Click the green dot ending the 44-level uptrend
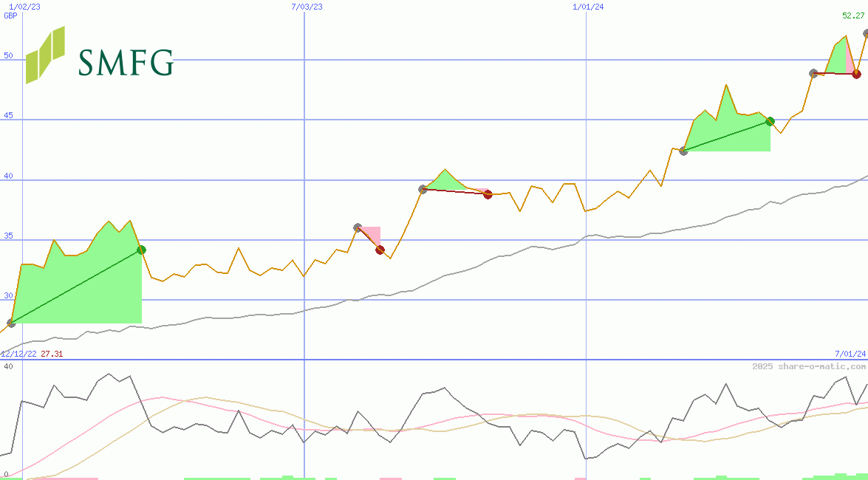The height and width of the screenshot is (480, 868). 770,122
